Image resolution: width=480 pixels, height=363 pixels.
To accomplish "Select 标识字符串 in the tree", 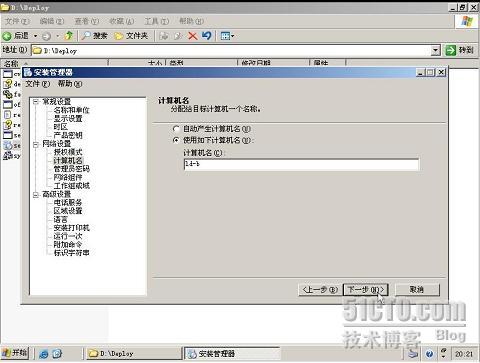I will [72, 253].
